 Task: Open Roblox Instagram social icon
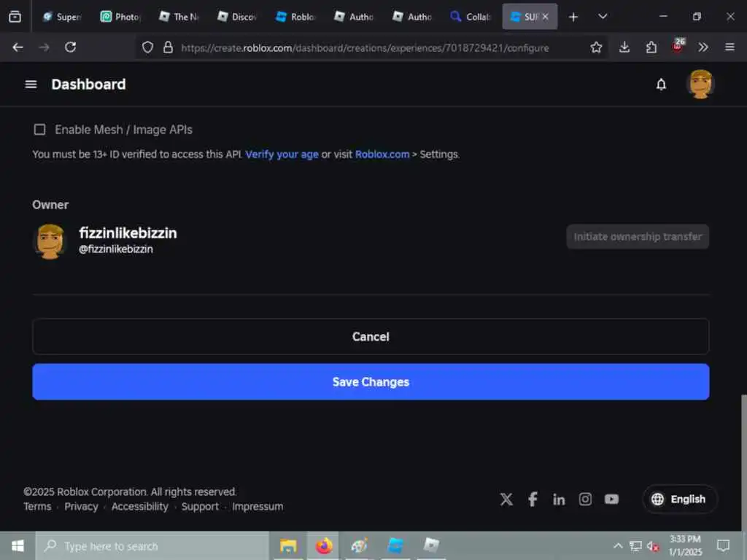click(585, 499)
